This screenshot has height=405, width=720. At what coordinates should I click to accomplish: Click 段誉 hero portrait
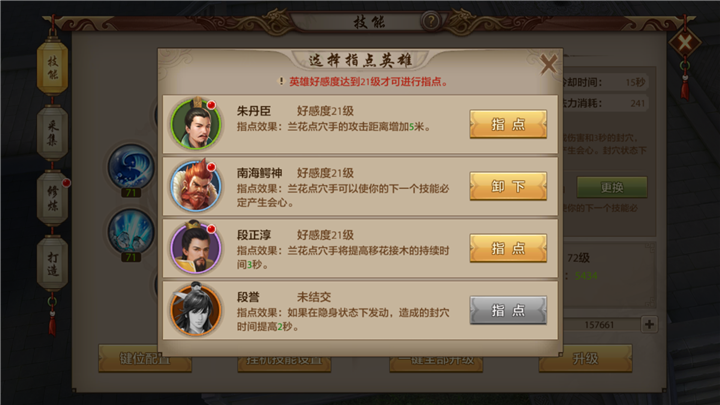tap(196, 310)
